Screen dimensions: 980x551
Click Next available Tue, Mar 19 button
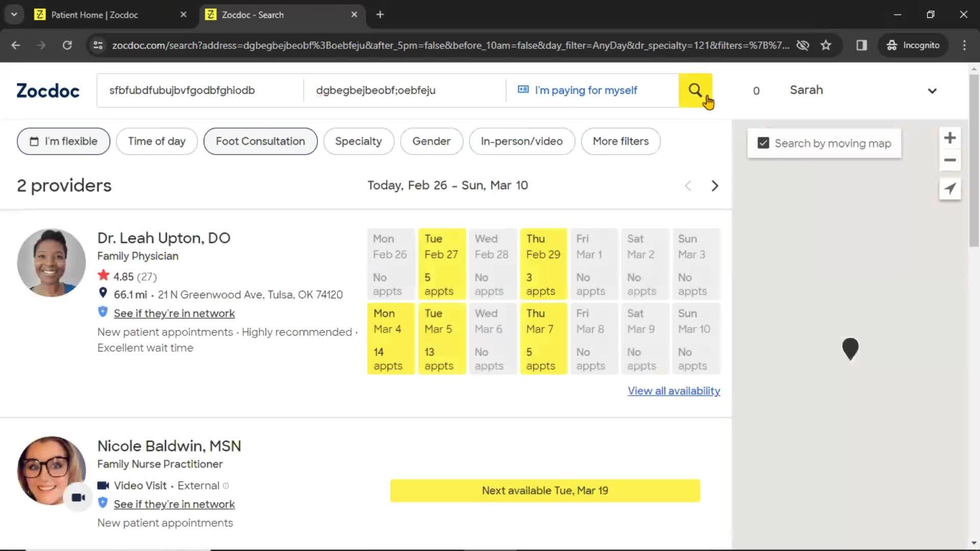point(545,490)
